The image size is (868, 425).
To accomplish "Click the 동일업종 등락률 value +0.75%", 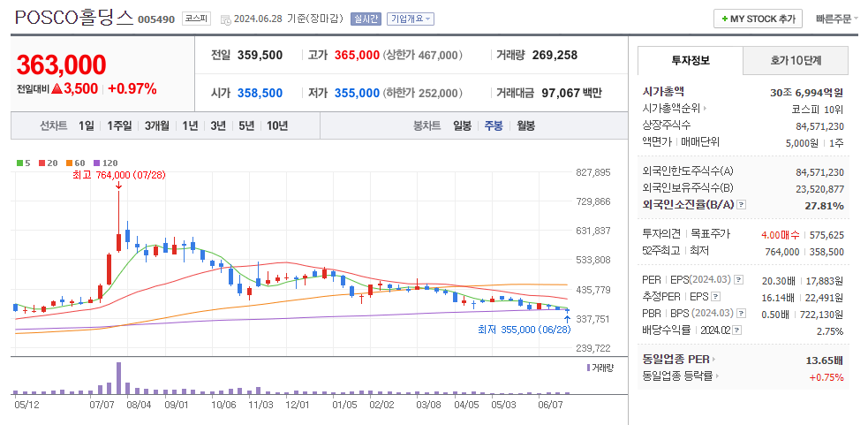I will [827, 377].
